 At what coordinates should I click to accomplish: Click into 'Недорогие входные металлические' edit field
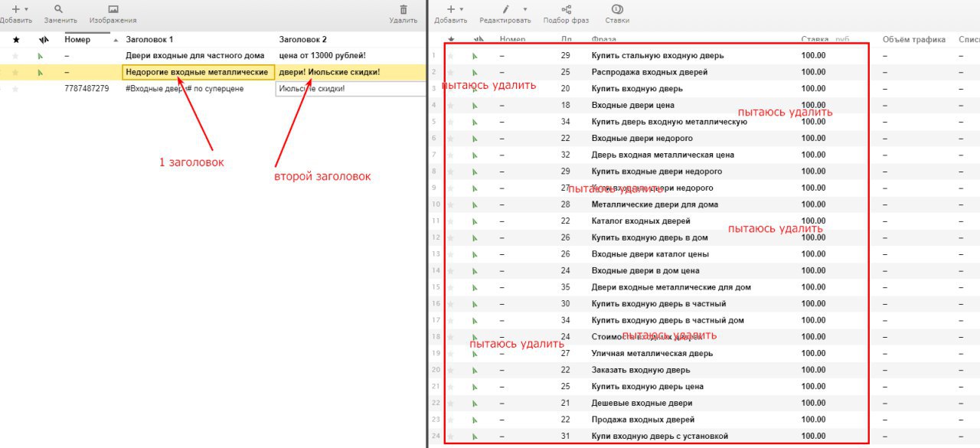198,72
